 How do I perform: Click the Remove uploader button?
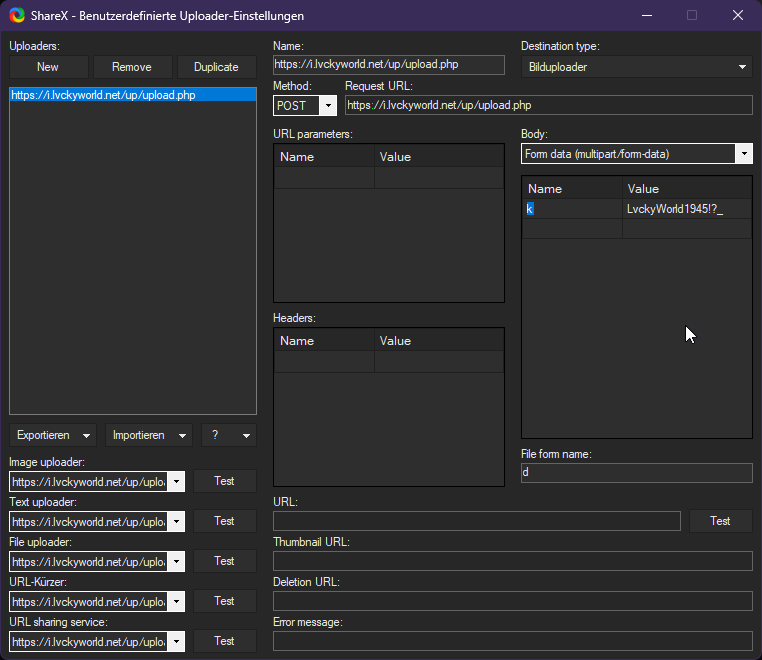132,67
